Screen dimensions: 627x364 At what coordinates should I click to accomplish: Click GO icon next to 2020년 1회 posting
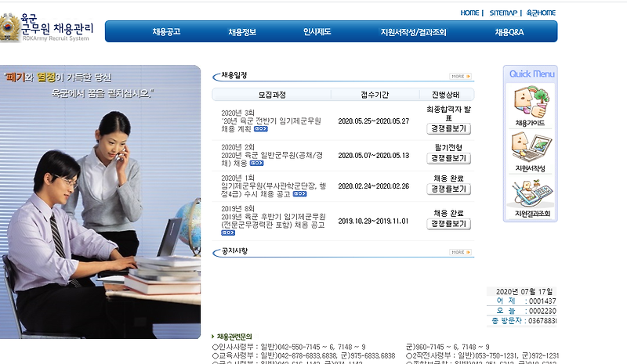[x=299, y=194]
